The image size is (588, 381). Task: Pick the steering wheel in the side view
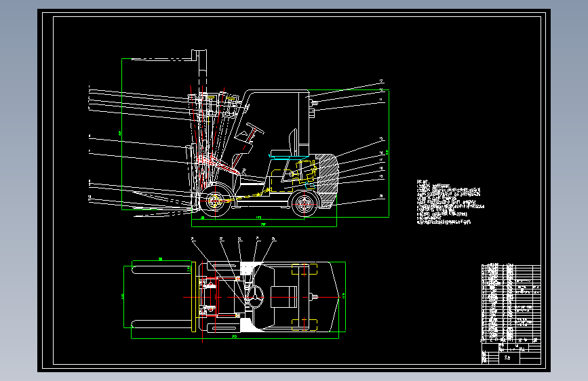tap(255, 128)
